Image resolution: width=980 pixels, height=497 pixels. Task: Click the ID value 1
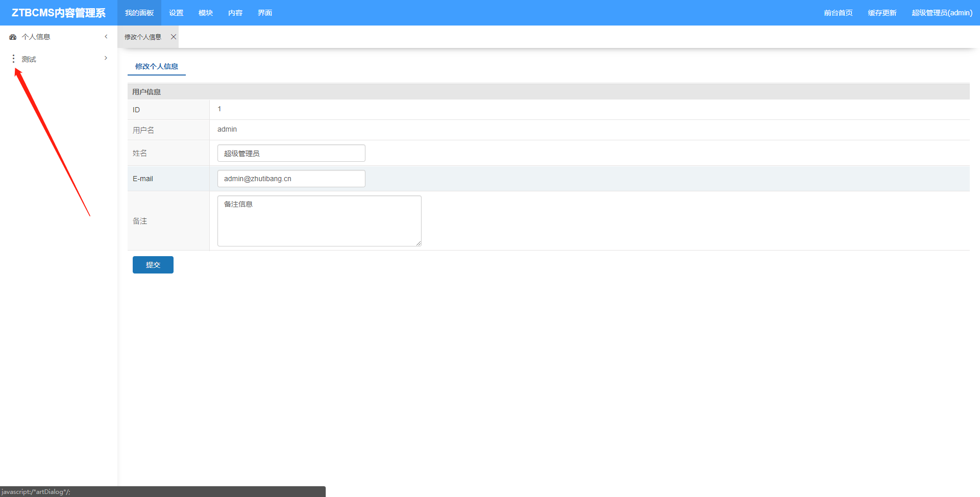pyautogui.click(x=219, y=109)
